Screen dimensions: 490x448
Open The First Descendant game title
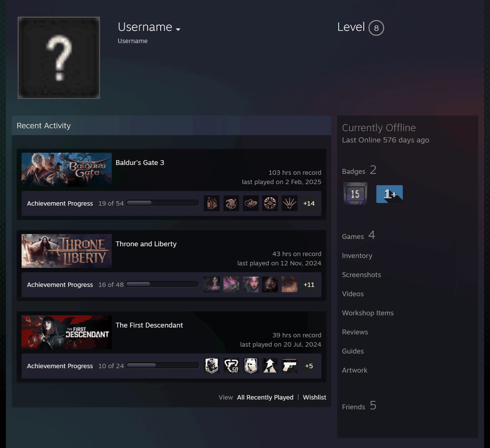pyautogui.click(x=149, y=325)
